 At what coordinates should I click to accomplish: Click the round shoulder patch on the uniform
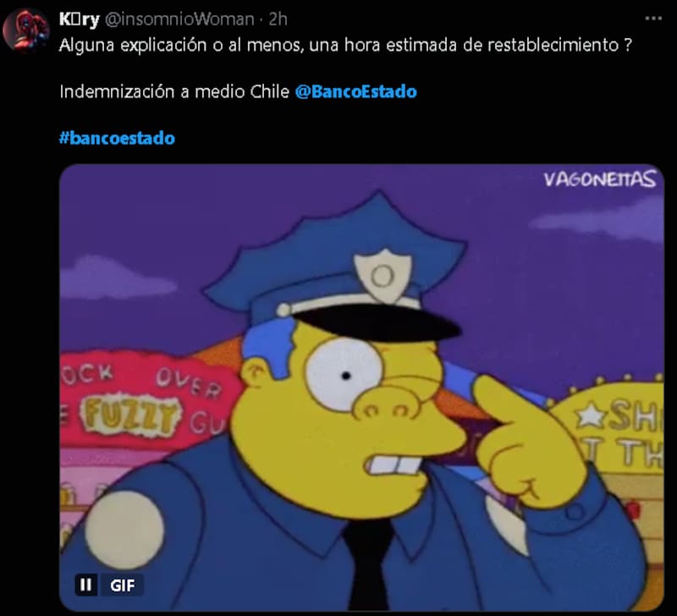point(124,529)
